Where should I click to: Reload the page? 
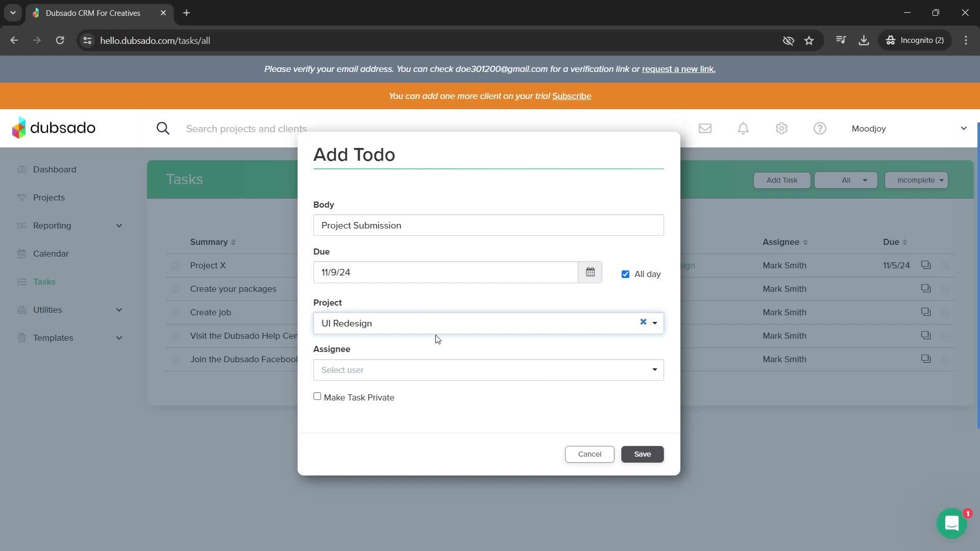coord(60,40)
